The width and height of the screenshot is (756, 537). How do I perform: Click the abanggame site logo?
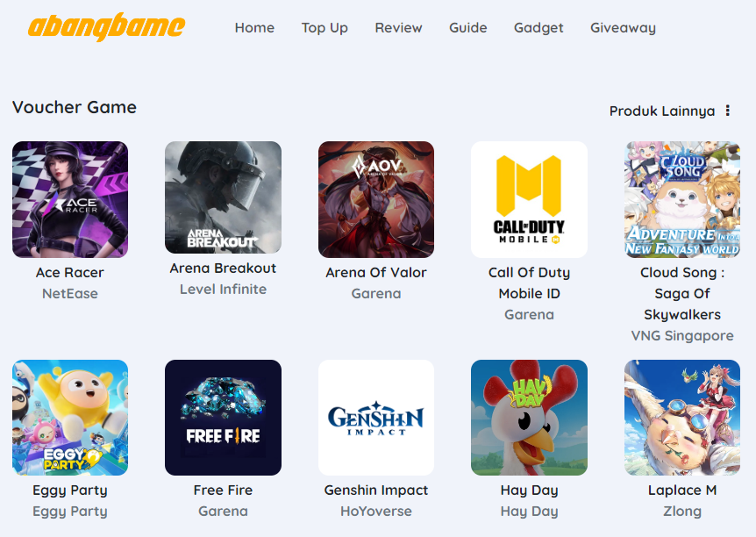point(106,27)
